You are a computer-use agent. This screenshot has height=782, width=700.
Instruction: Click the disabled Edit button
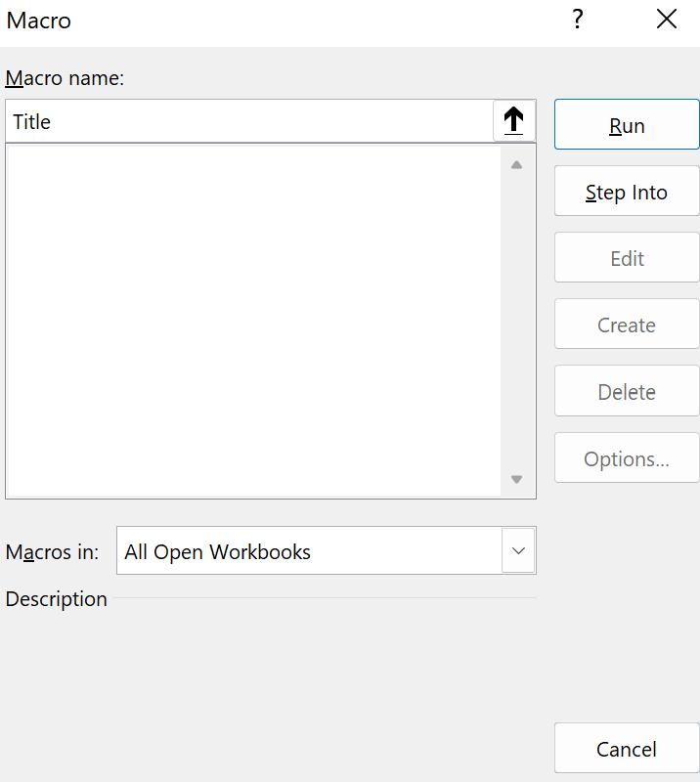coord(626,257)
